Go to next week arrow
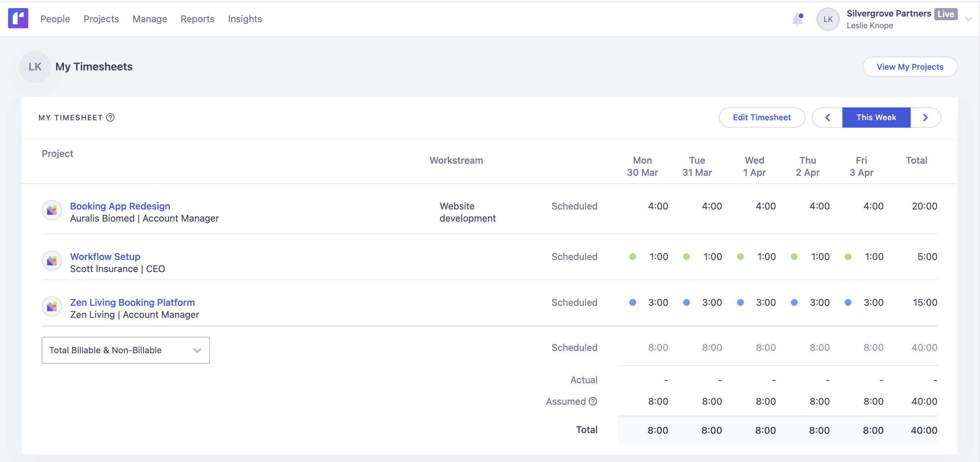This screenshot has height=462, width=980. pos(925,118)
